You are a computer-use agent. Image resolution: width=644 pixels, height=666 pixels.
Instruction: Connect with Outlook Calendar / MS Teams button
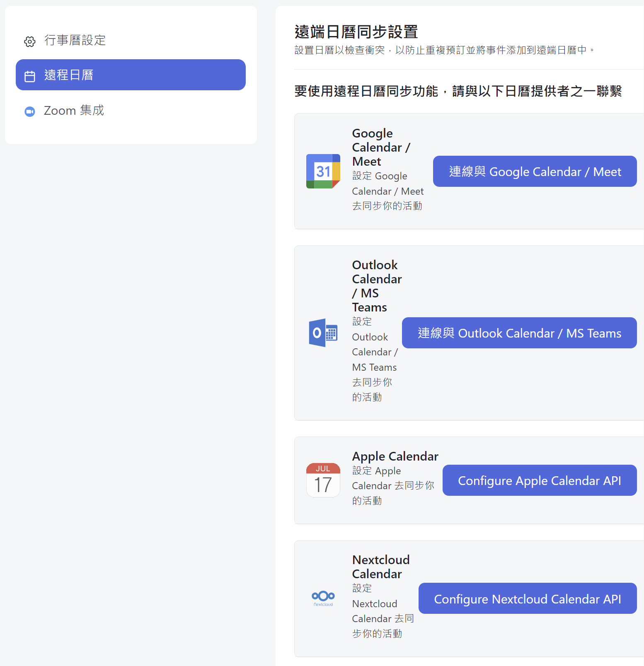click(x=519, y=333)
